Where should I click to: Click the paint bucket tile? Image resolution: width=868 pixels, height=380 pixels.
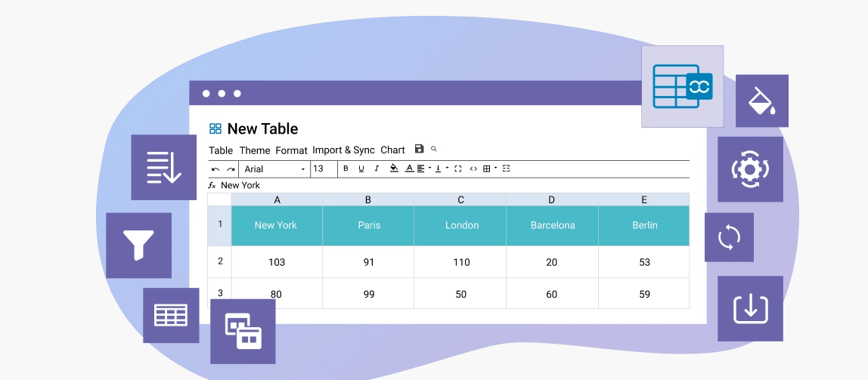761,100
